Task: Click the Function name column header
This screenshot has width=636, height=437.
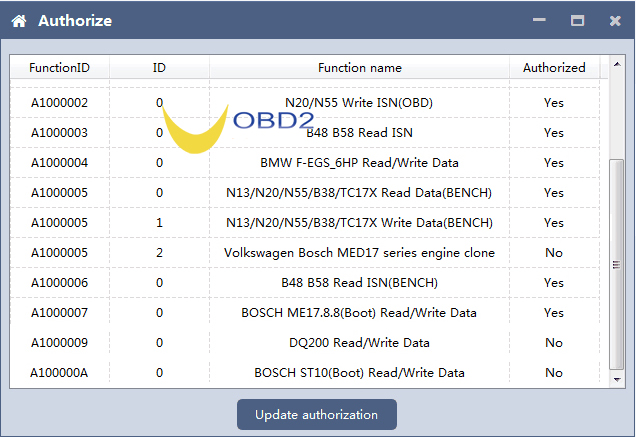Action: pos(359,68)
